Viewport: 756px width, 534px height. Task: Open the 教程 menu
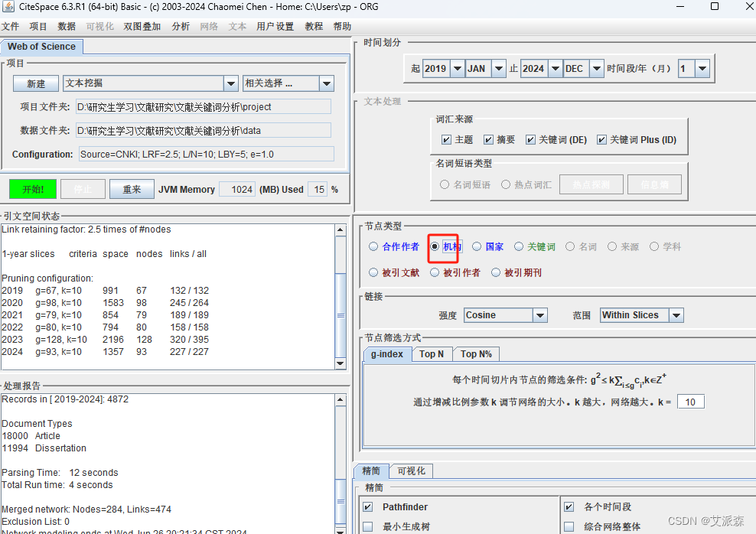click(314, 27)
